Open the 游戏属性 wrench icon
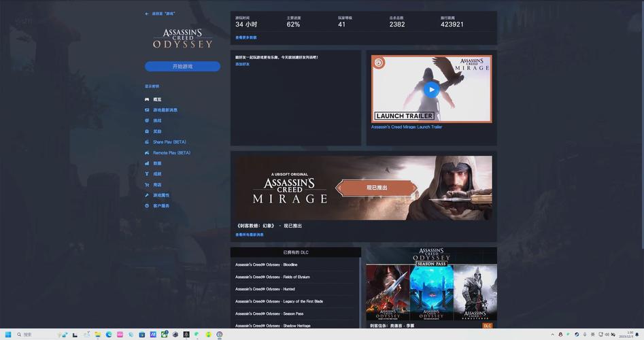This screenshot has width=644, height=340. (x=147, y=195)
